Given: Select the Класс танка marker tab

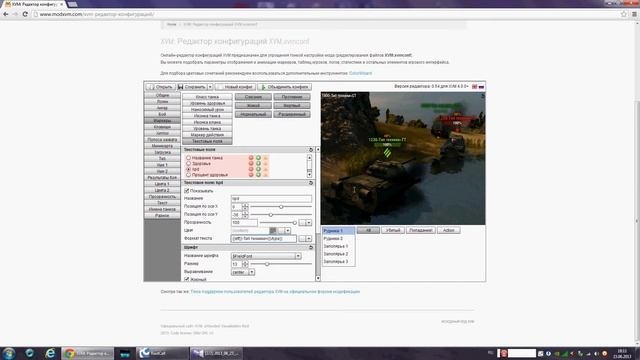Looking at the screenshot, I should (x=207, y=97).
